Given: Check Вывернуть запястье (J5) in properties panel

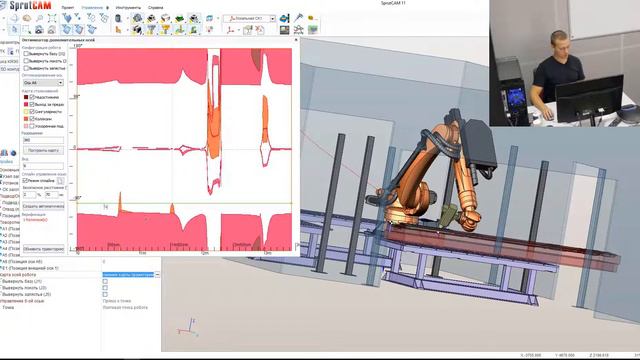Looking at the screenshot, I should [105, 294].
